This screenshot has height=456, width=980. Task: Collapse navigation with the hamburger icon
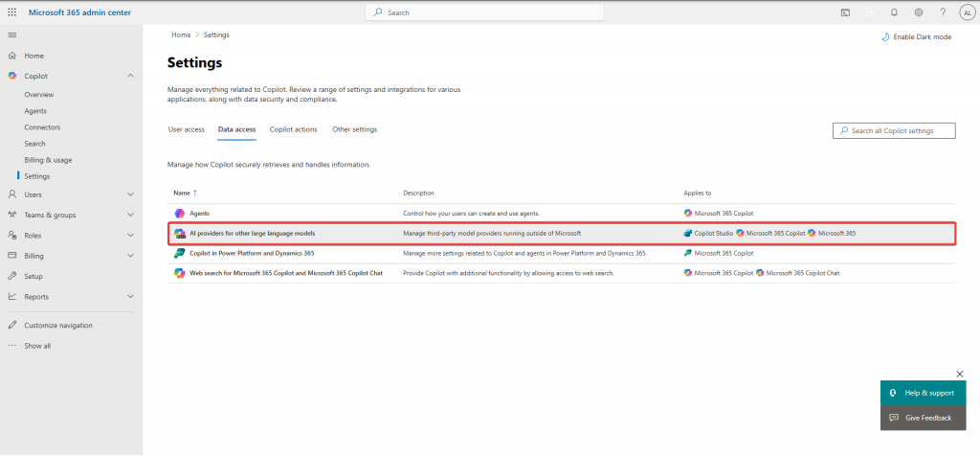pos(11,35)
